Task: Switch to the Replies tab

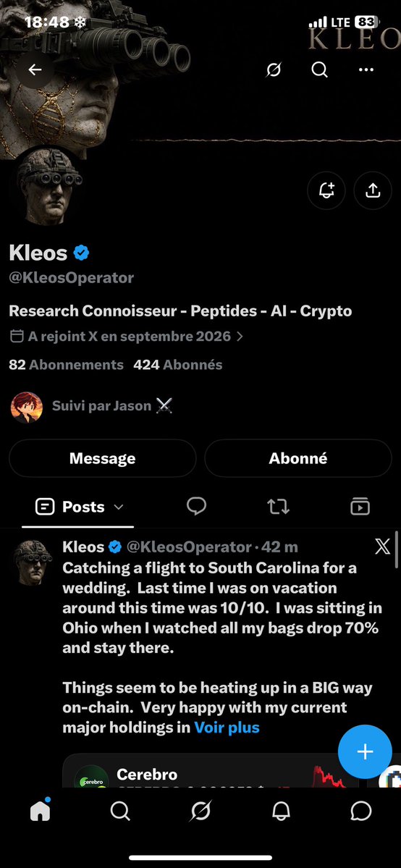Action: coord(197,506)
